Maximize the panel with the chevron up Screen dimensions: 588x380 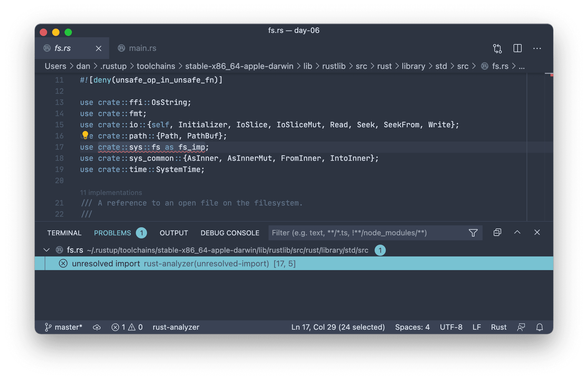517,232
